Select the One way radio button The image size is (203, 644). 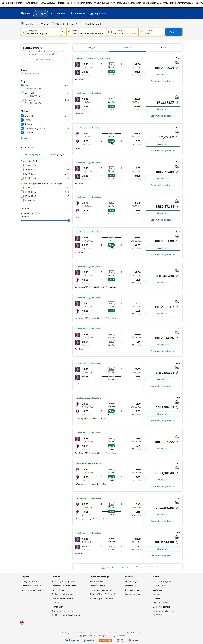[x=39, y=24]
